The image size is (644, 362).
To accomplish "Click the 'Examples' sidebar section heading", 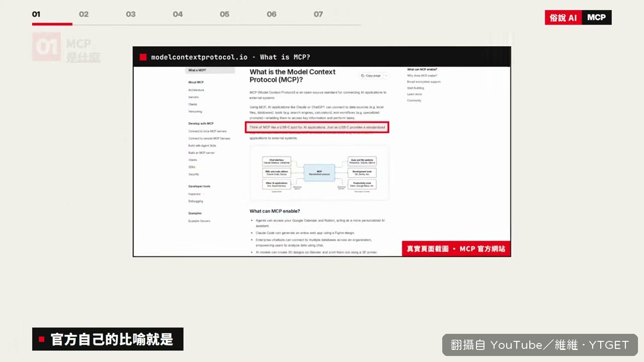I will (x=195, y=213).
